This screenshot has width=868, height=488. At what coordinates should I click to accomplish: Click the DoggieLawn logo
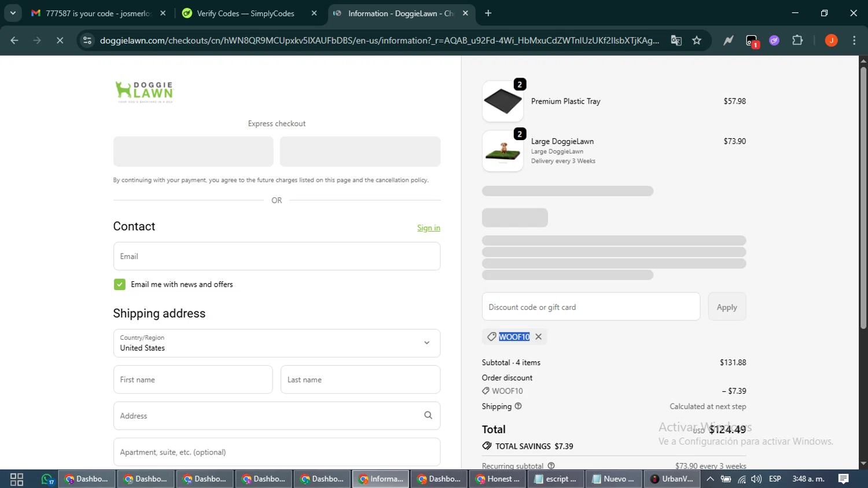click(x=144, y=91)
